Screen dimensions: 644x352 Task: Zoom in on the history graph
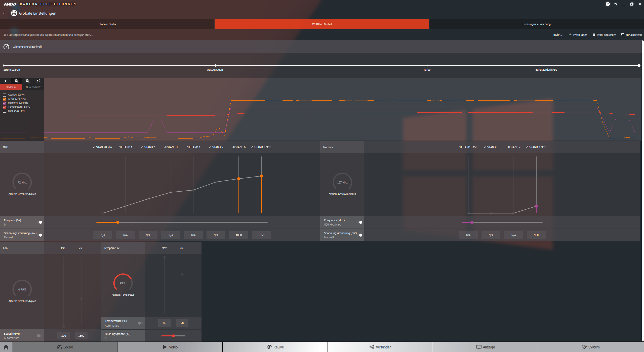(17, 81)
